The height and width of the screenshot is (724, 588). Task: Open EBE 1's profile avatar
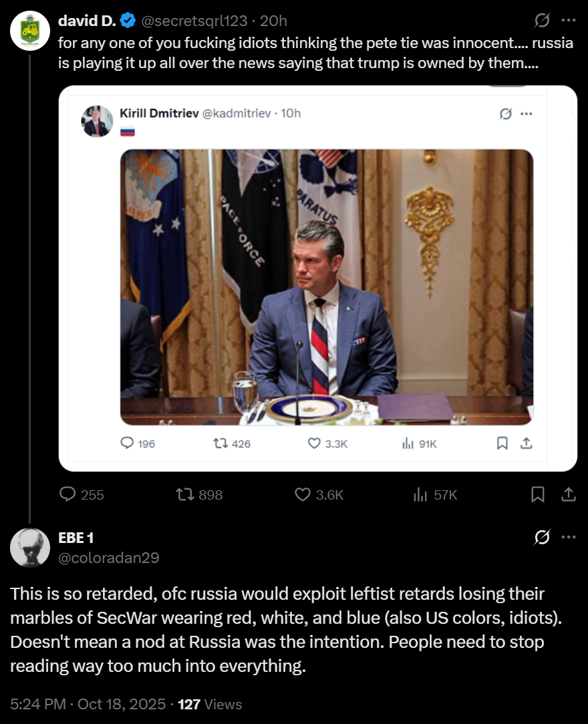(30, 547)
